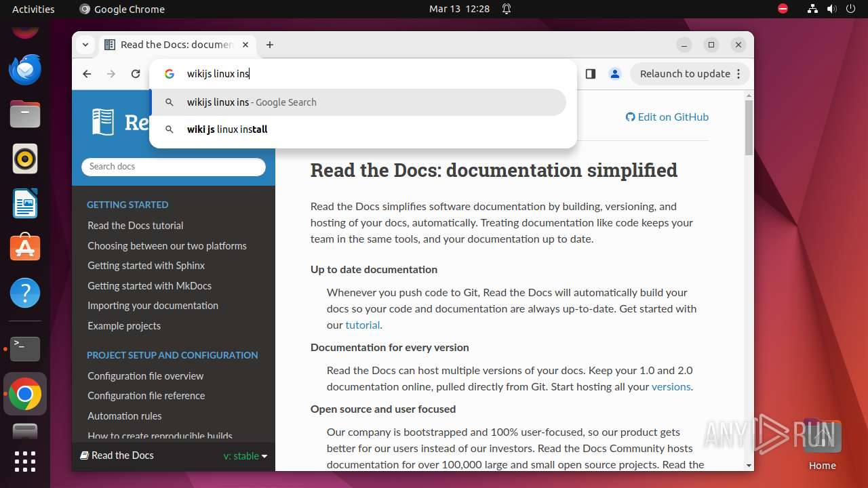Click the 'versions' inline link
868x488 pixels.
click(x=671, y=387)
